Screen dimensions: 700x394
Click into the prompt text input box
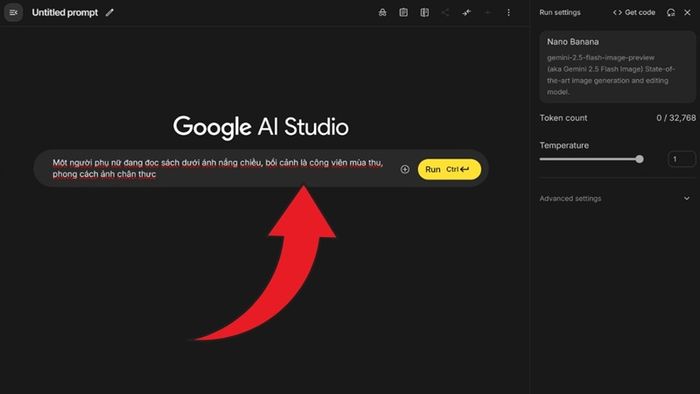tap(218, 168)
